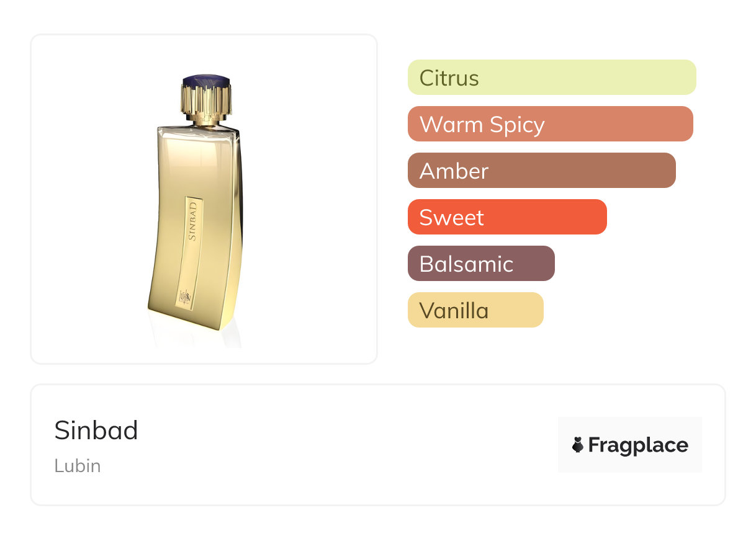The image size is (756, 536).
Task: Click the vertical SINBAD engraving on the bottle
Action: pos(192,221)
